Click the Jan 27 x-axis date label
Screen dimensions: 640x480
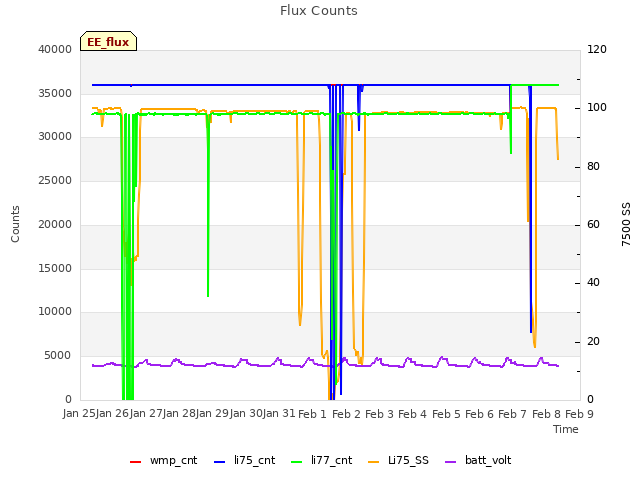[x=147, y=413]
